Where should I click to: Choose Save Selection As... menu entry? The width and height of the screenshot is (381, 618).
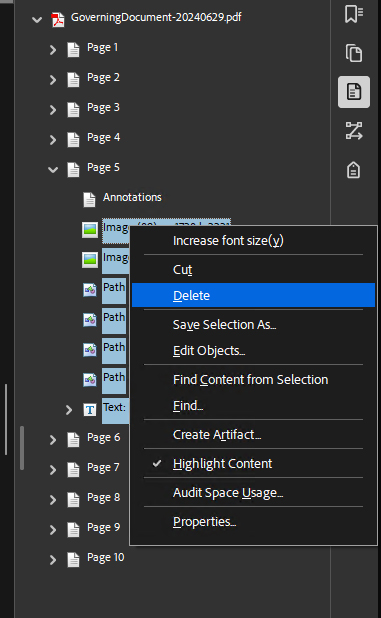pyautogui.click(x=253, y=324)
